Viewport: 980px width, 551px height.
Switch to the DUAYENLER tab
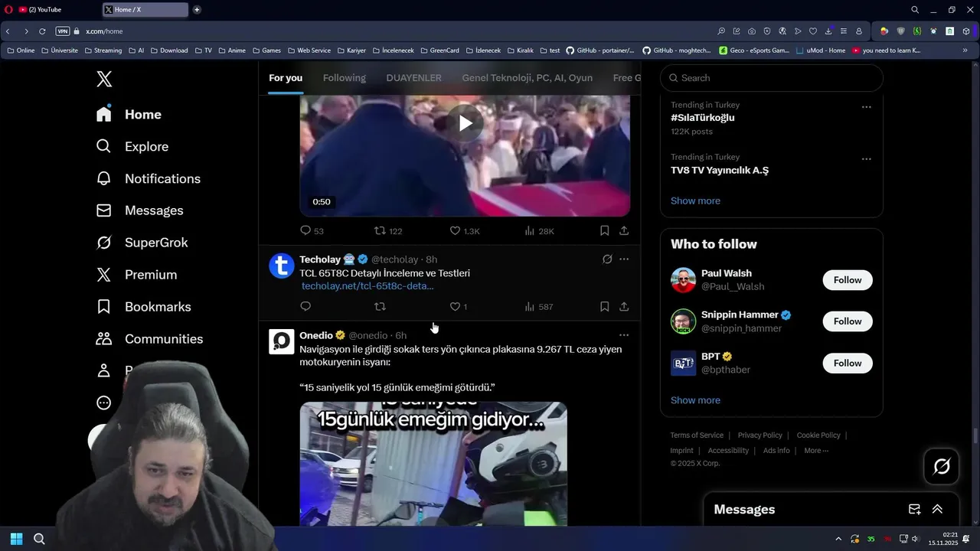pyautogui.click(x=413, y=78)
